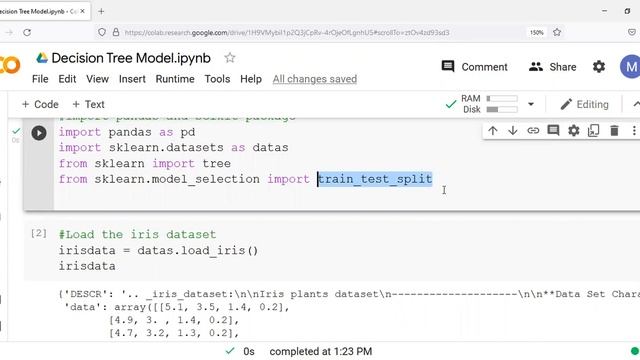Mirror cell in tab icon
This screenshot has height=360, width=640.
click(x=593, y=131)
